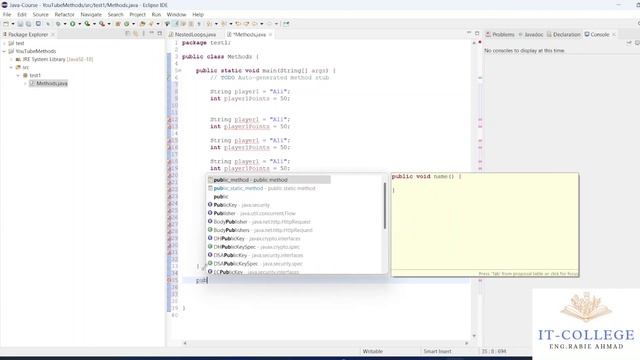Click Collapse All in Package Explorer
This screenshot has width=640, height=360.
point(128,34)
